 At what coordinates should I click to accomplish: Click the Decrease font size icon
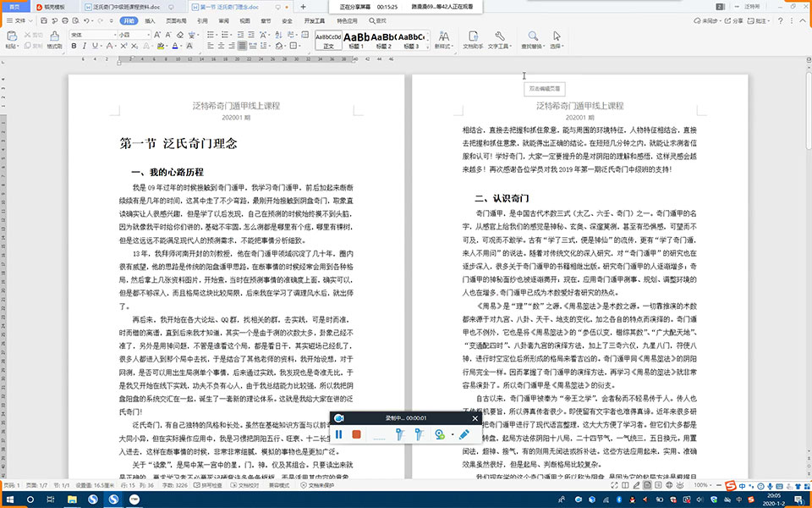tap(168, 35)
